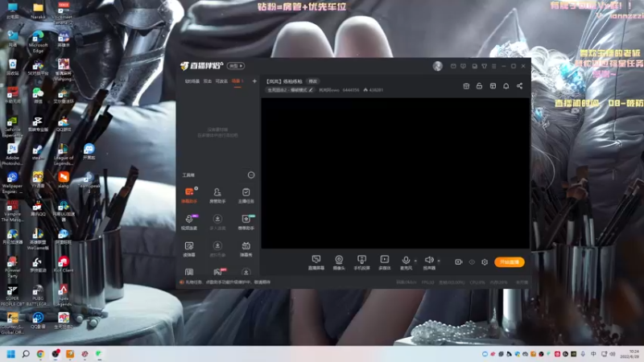This screenshot has width=644, height=362.
Task: Open the PK tool with red badge
Action: tap(218, 272)
